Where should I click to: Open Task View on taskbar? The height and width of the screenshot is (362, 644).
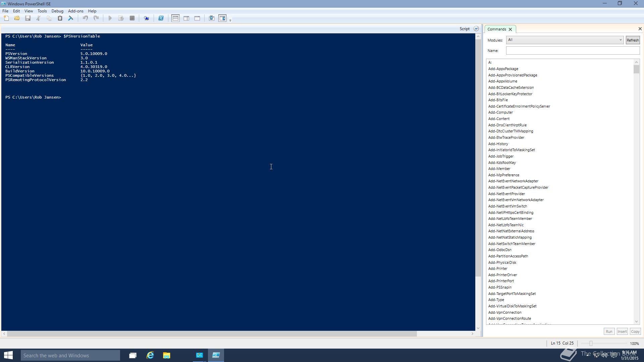pos(133,355)
